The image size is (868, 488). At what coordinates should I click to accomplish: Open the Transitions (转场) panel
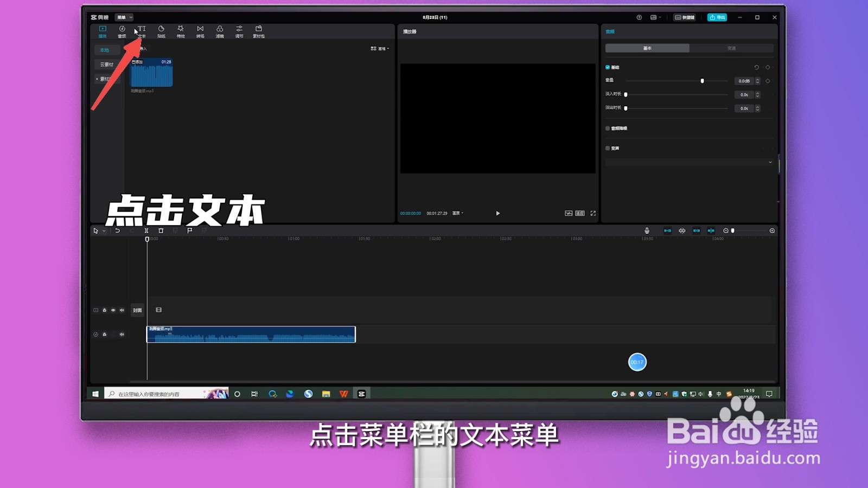tap(200, 31)
